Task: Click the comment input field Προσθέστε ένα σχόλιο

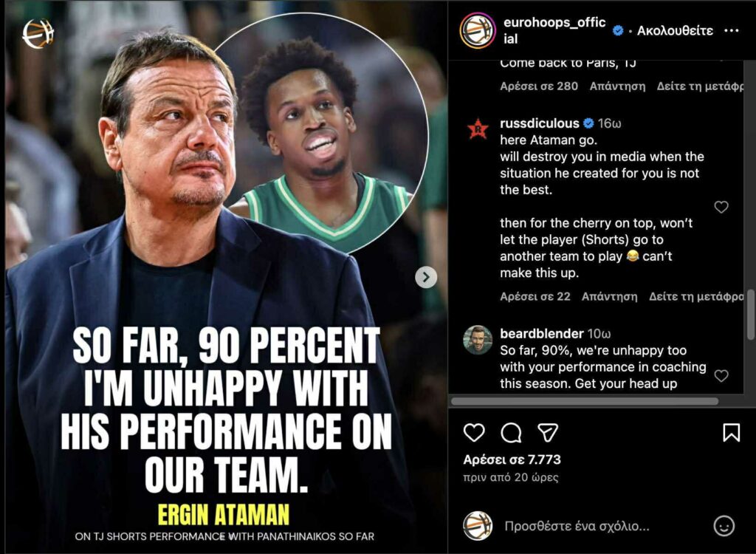Action: (x=577, y=527)
